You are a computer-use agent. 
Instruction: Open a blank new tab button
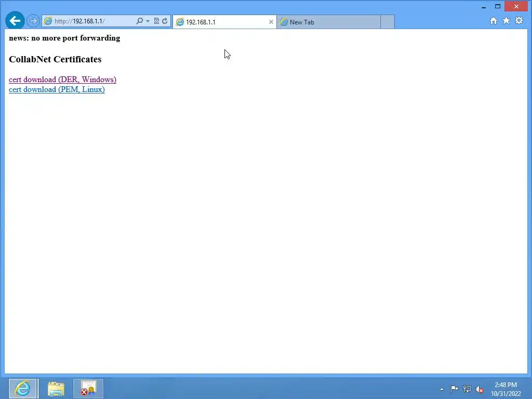[x=388, y=22]
